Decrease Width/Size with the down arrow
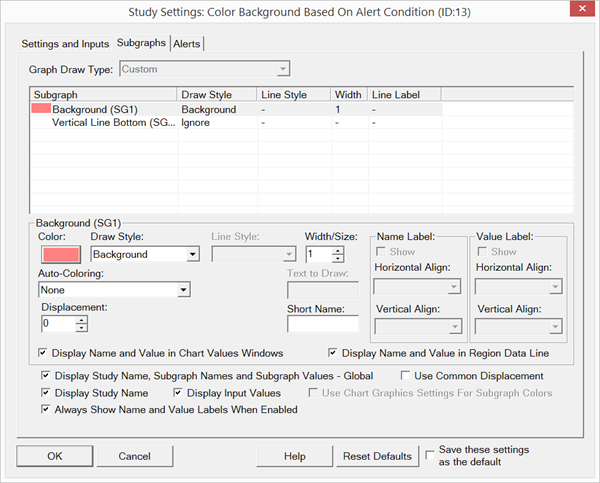 [337, 259]
